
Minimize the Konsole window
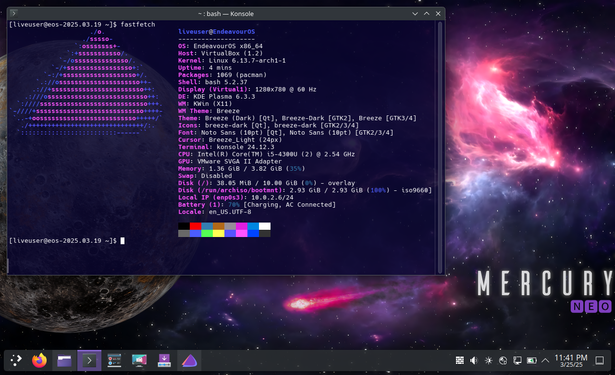coord(415,14)
